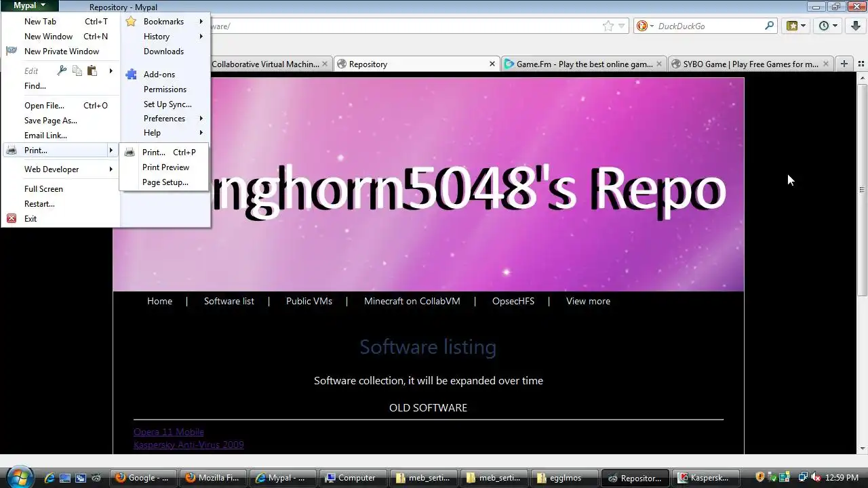Click the Copy icon in Edit row
This screenshot has width=868, height=488.
(x=77, y=70)
